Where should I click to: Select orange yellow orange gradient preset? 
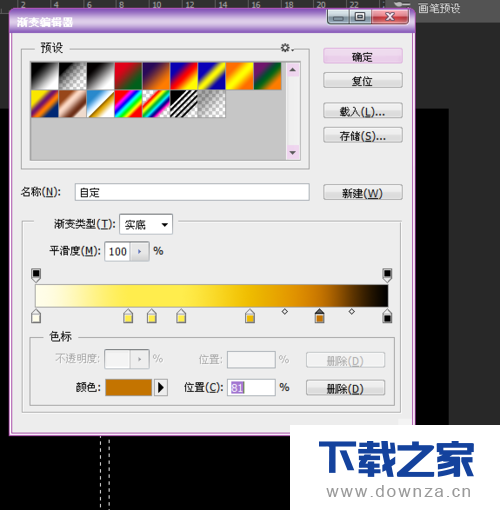239,76
